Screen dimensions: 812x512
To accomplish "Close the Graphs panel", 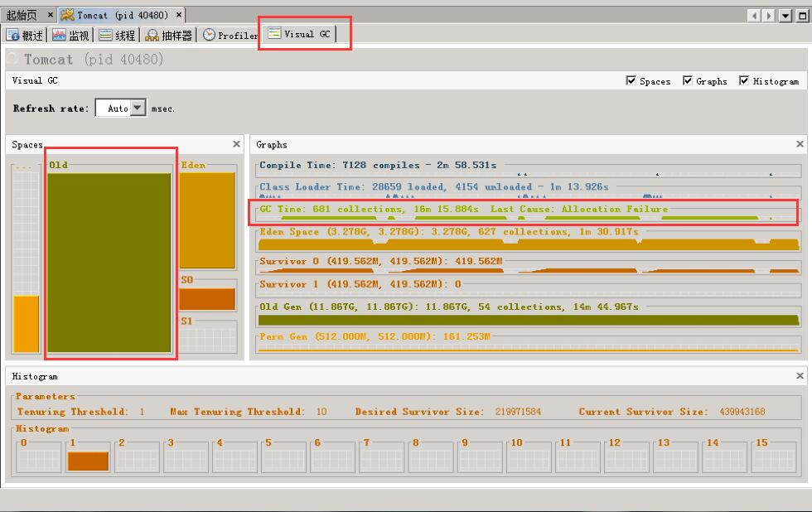I will 800,144.
